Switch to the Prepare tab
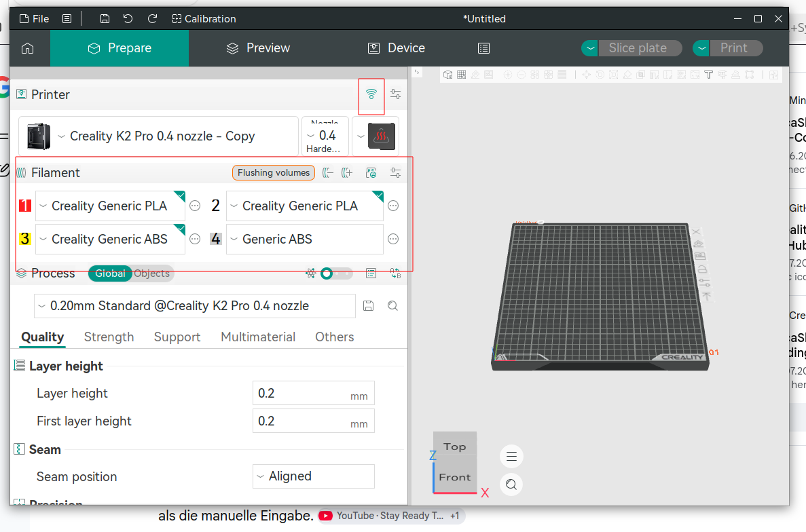The height and width of the screenshot is (532, 806). (120, 48)
